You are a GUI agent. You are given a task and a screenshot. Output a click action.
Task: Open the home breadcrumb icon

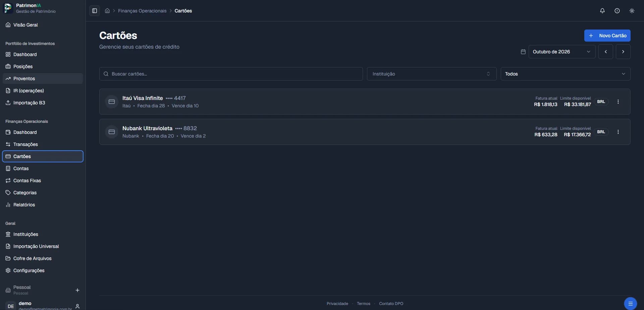107,11
